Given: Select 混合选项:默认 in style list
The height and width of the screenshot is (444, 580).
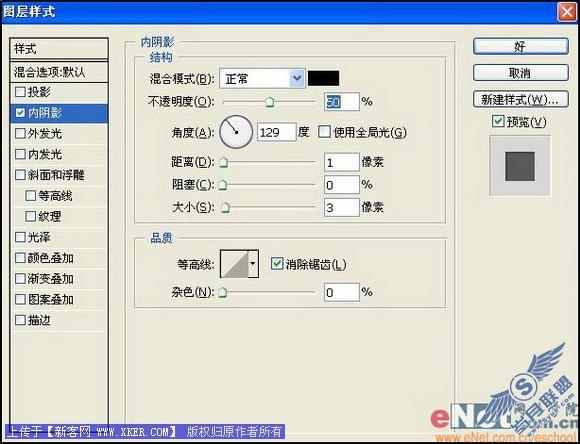Looking at the screenshot, I should 59,72.
